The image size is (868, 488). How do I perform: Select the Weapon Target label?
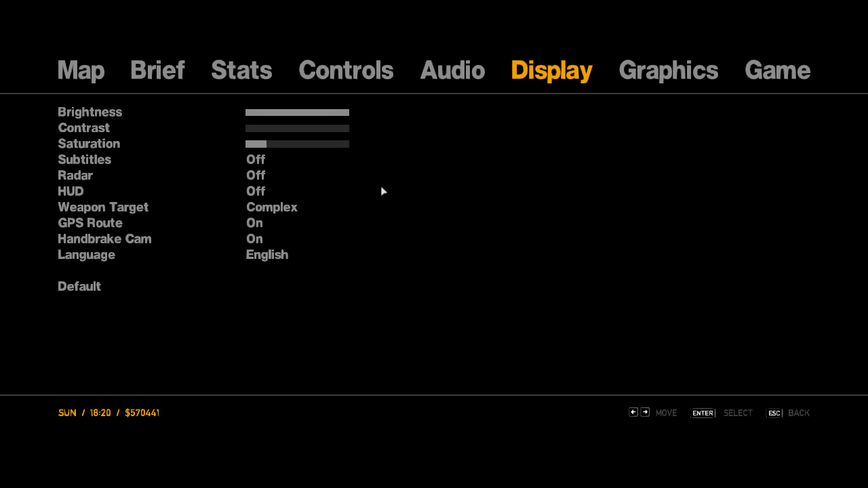[x=103, y=207]
